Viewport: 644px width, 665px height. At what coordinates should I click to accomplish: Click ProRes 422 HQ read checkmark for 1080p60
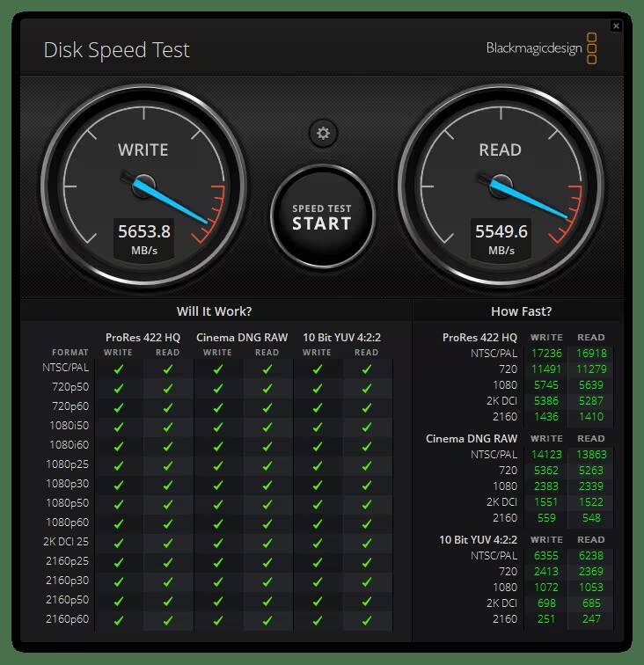(168, 523)
